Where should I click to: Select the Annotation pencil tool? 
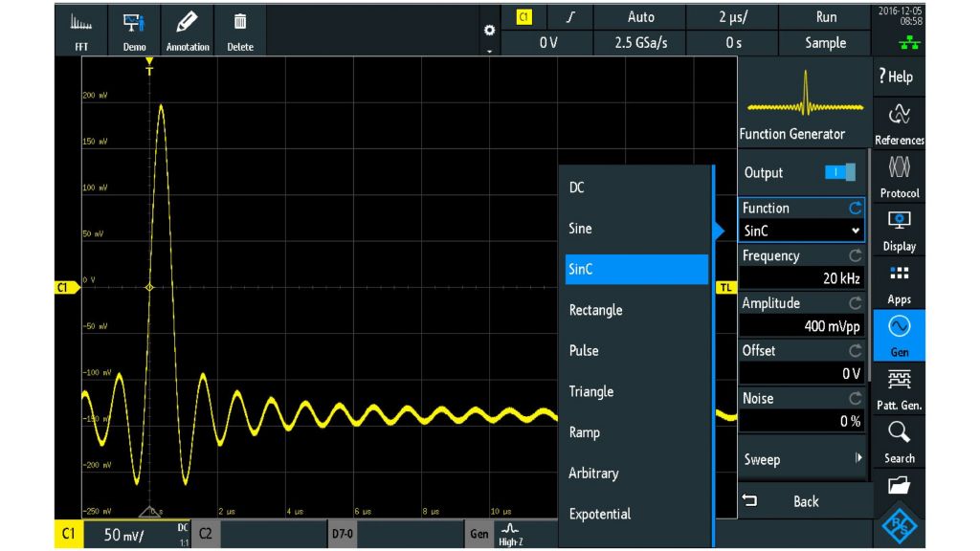(188, 29)
